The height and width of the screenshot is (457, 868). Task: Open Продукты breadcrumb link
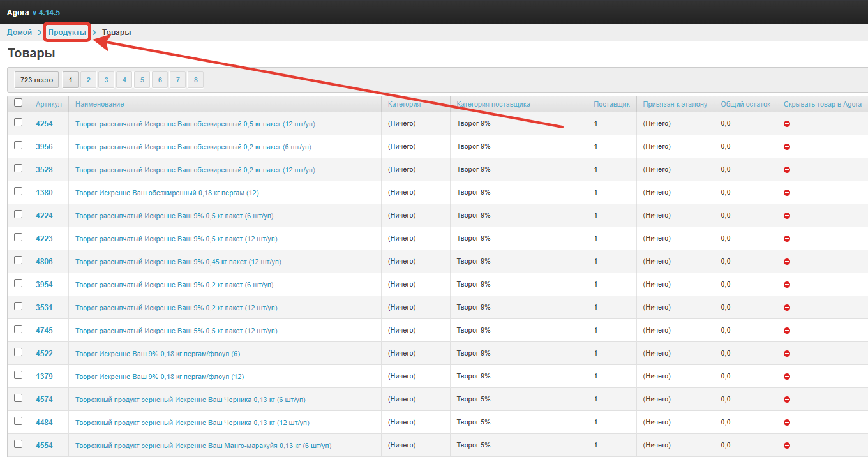[67, 33]
